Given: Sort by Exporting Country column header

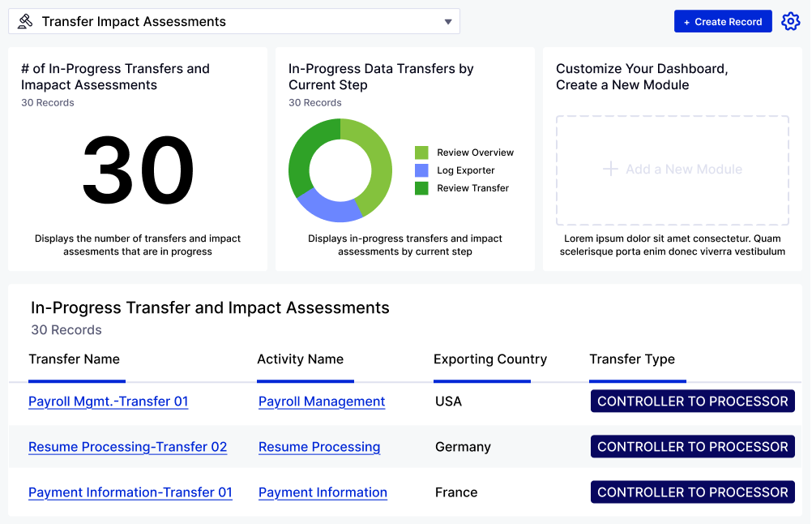Looking at the screenshot, I should (x=490, y=359).
